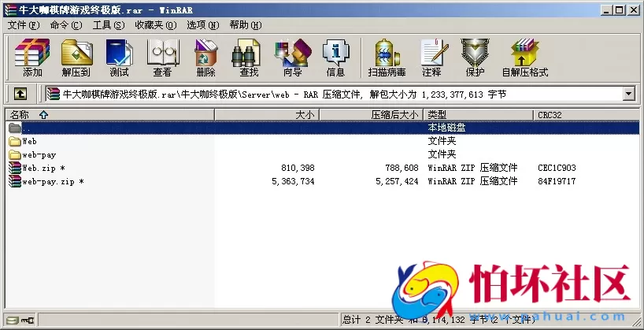Viewport: 644px width, 330px height.
Task: Expand the address path dropdown arrow
Action: pos(629,94)
